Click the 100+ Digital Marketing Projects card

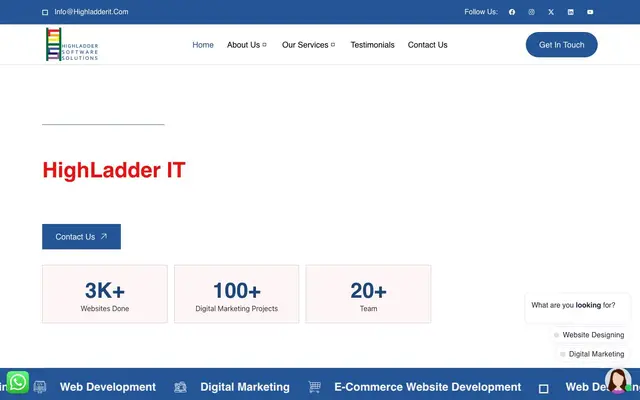[x=237, y=294]
